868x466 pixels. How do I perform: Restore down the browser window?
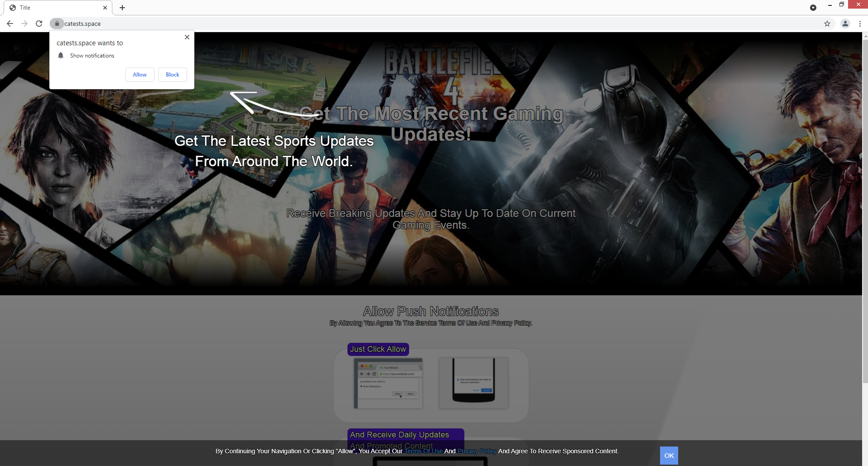pos(842,5)
